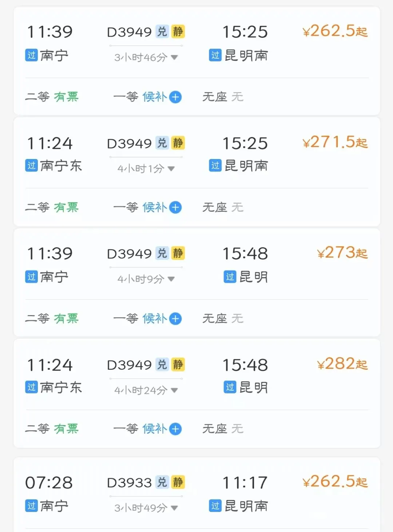Image resolution: width=393 pixels, height=532 pixels.
Task: Select 二等 有票 on the ¥273 trip
Action: coord(52,319)
